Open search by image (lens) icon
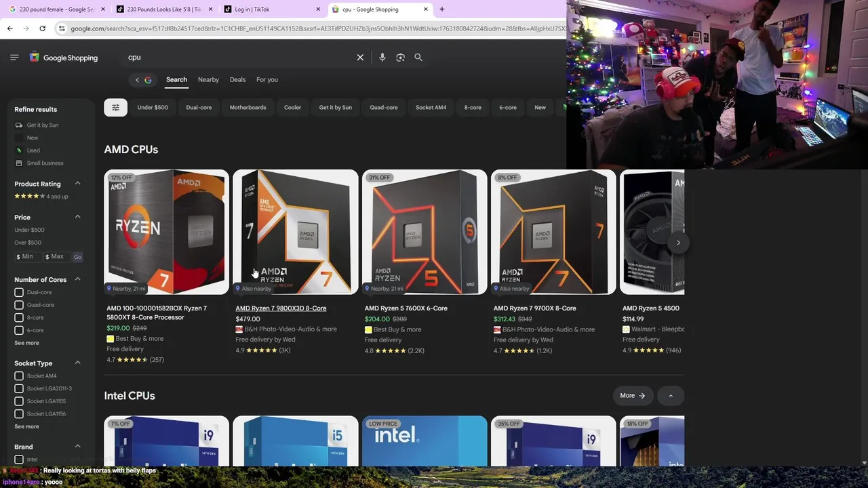Image resolution: width=868 pixels, height=488 pixels. [400, 58]
